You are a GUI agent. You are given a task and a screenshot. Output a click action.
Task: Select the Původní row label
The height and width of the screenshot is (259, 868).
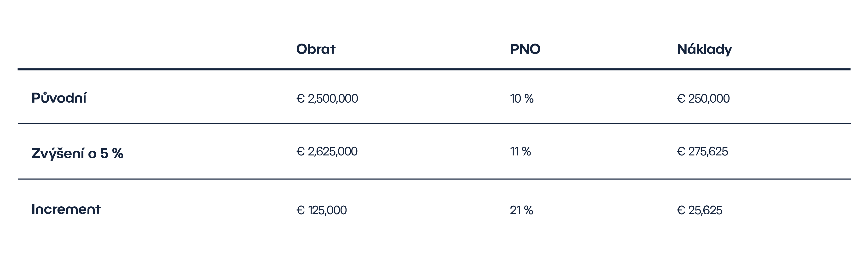(x=59, y=98)
